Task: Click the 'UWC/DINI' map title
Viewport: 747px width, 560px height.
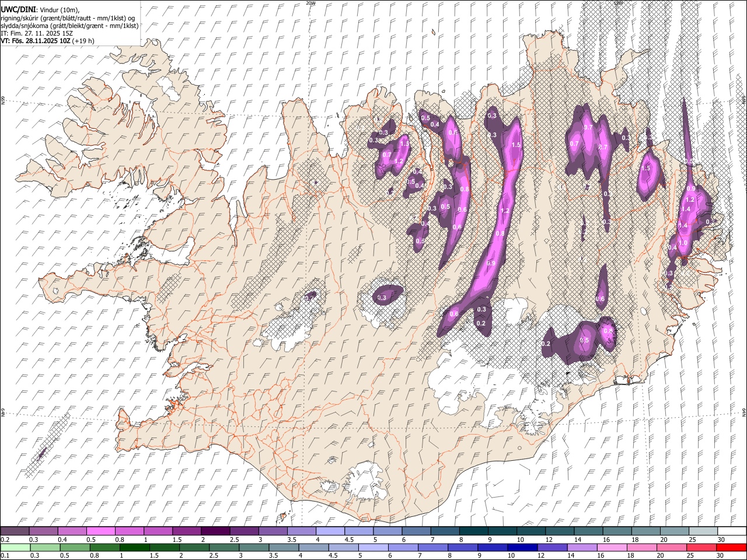Action: (18, 9)
